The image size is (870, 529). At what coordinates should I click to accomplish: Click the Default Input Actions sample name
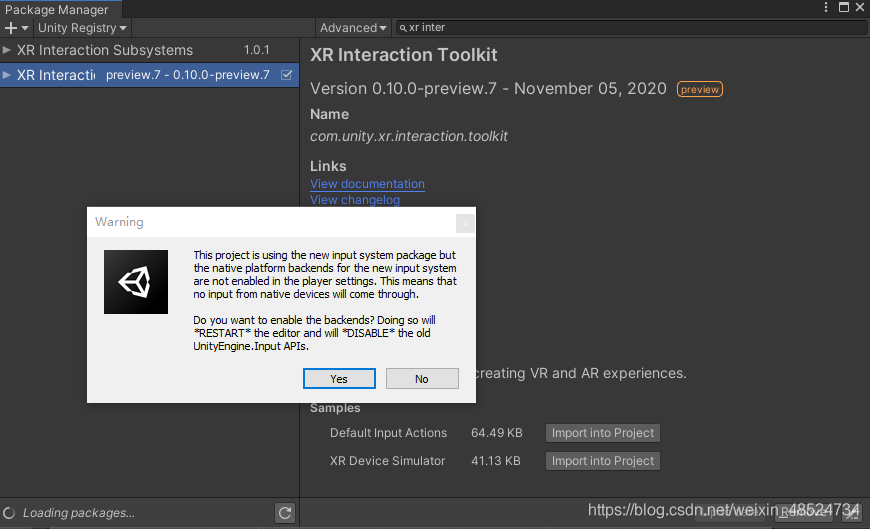pos(388,433)
